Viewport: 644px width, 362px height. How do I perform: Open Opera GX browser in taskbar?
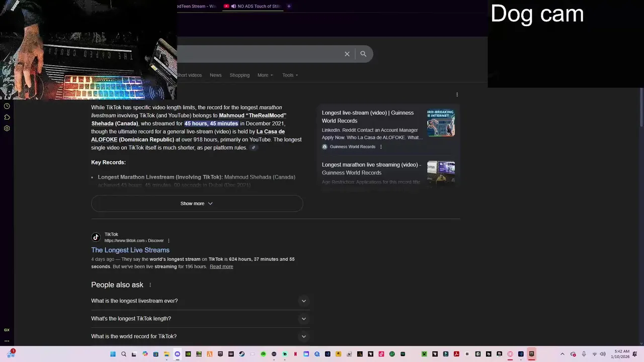tap(510, 354)
